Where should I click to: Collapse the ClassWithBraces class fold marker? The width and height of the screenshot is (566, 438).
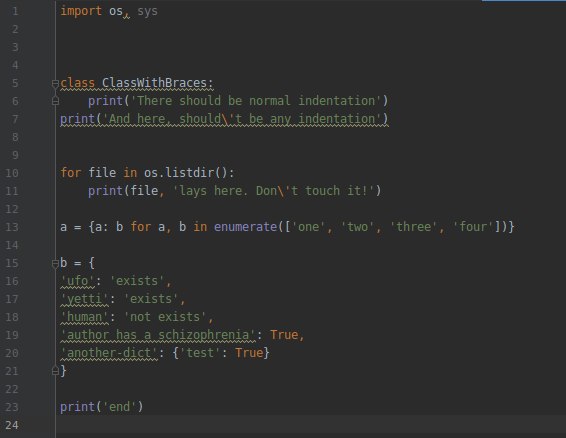tap(55, 84)
